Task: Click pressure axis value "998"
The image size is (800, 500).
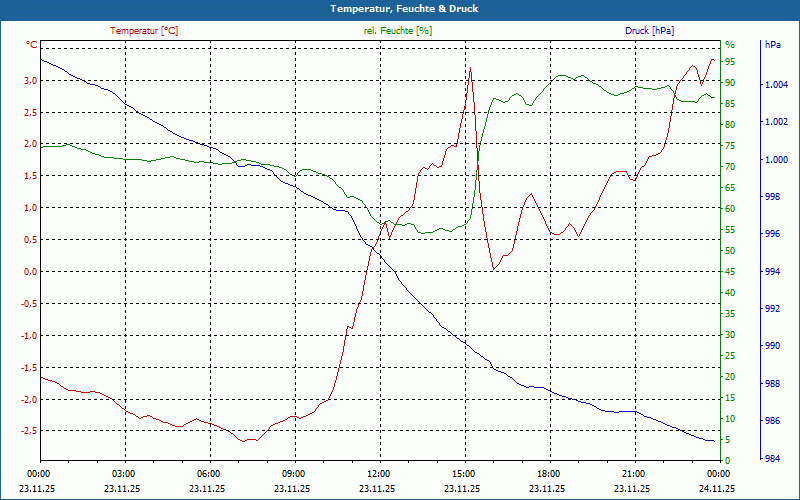Action: [x=773, y=197]
